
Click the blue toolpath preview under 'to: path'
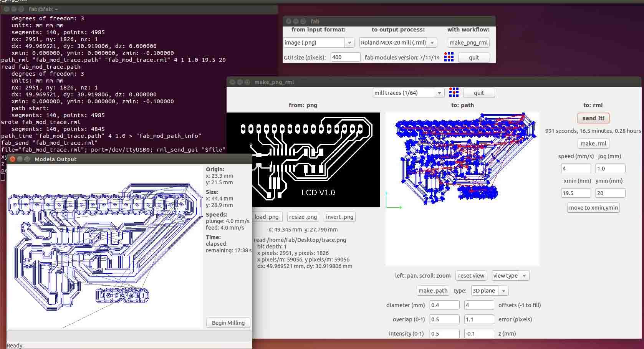462,189
